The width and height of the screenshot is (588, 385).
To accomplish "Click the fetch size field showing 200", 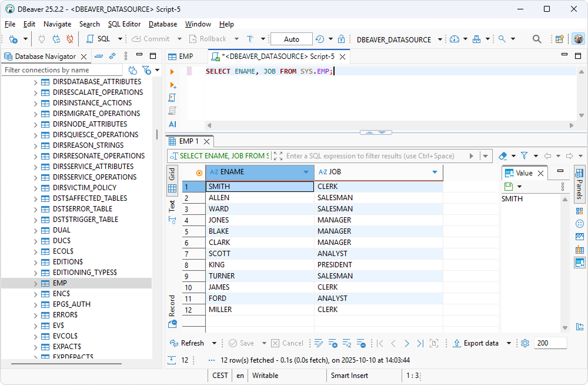I will tap(550, 343).
